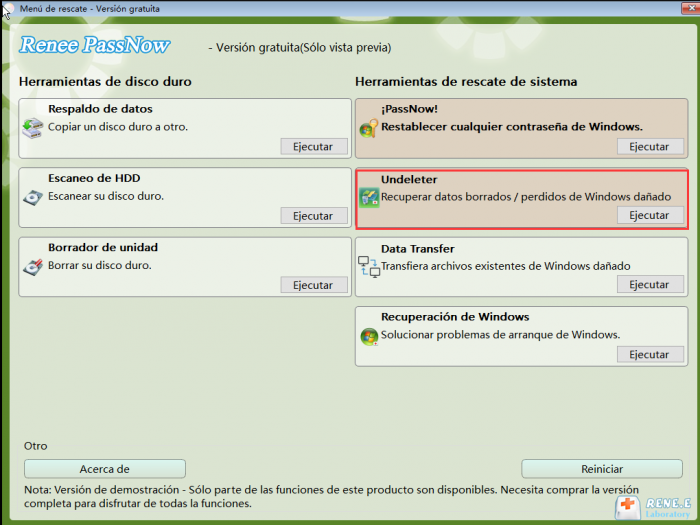Click the Recuperación de Windows heading
This screenshot has height=525, width=700.
coord(455,317)
